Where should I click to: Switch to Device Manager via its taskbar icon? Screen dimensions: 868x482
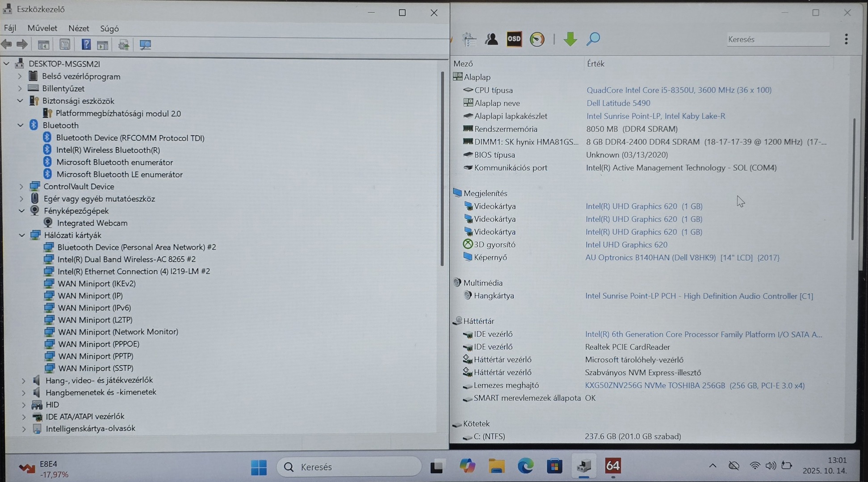pyautogui.click(x=583, y=466)
